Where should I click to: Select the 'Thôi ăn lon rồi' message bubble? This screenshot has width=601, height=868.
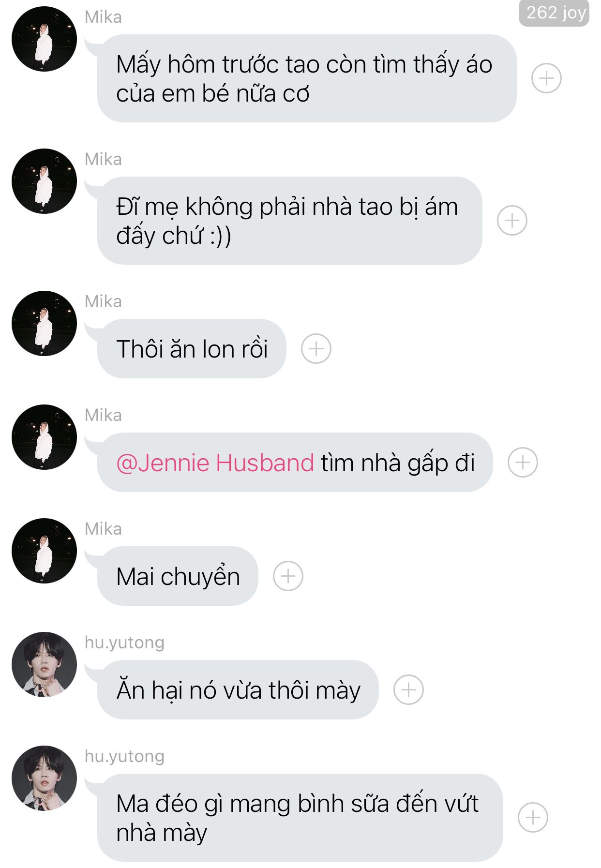click(192, 348)
